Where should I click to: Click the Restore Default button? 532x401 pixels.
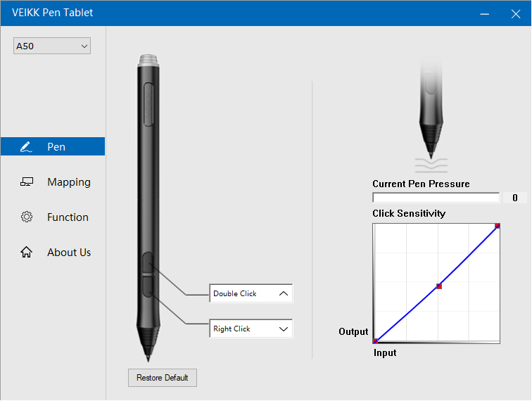point(162,378)
